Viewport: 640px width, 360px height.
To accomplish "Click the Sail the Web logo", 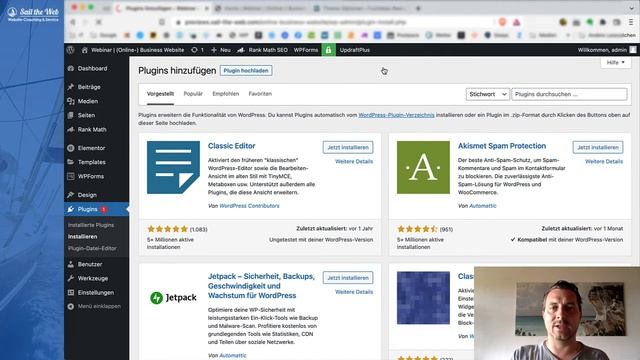I will coord(33,14).
